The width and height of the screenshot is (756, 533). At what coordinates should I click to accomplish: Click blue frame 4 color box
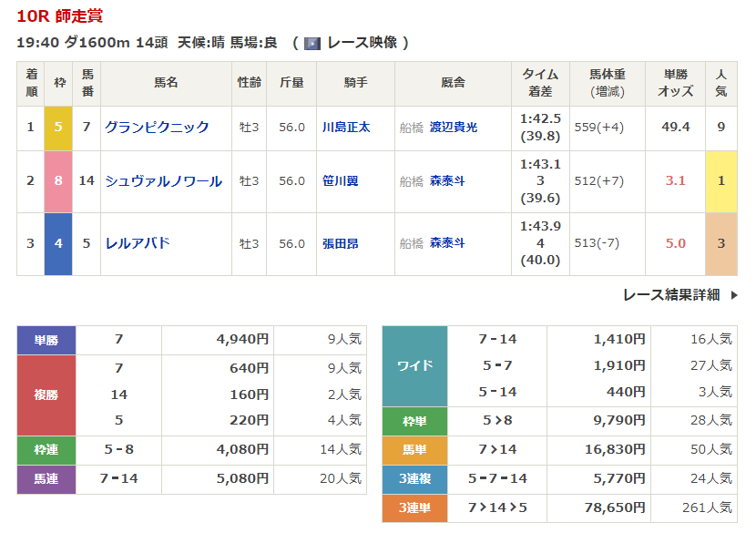point(58,244)
